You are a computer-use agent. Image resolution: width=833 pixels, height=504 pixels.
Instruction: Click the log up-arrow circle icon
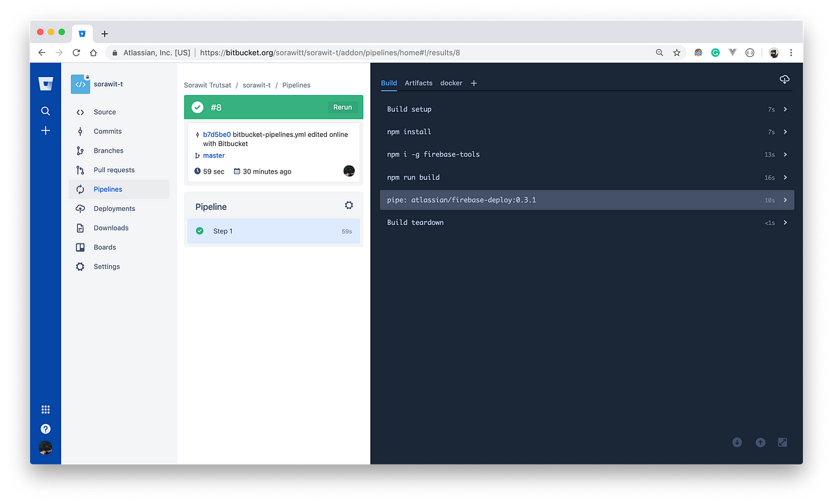(x=760, y=442)
